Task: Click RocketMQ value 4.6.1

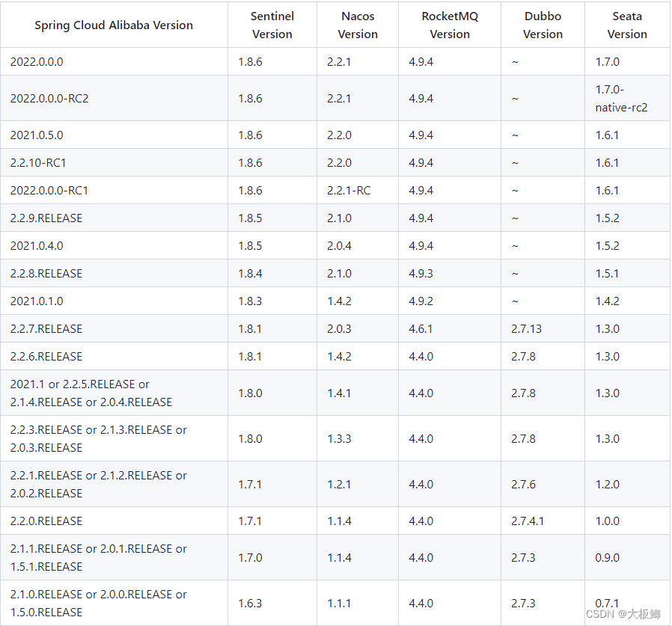Action: coord(421,328)
